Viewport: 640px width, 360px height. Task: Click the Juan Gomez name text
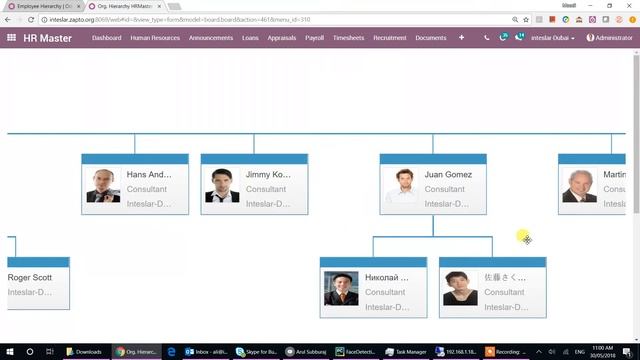(x=448, y=174)
